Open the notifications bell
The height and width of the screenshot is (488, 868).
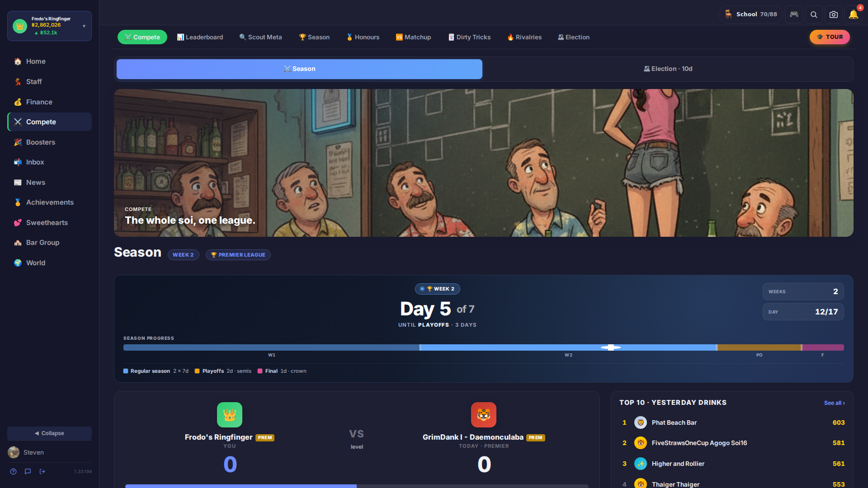click(x=854, y=14)
